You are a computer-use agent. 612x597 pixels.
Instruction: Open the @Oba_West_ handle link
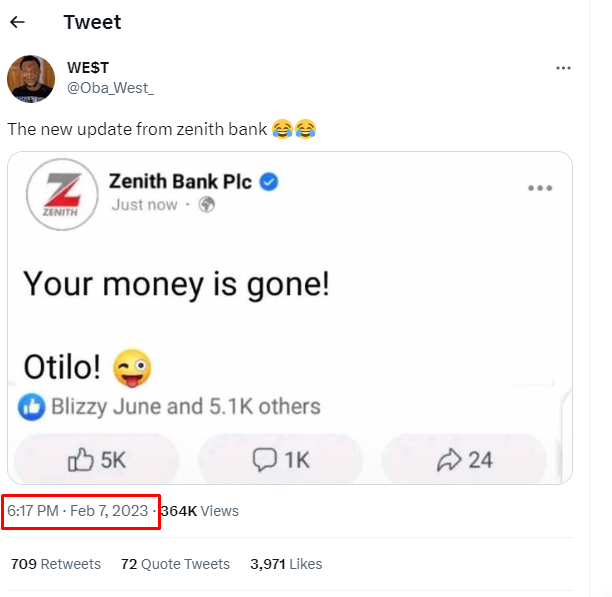(110, 88)
